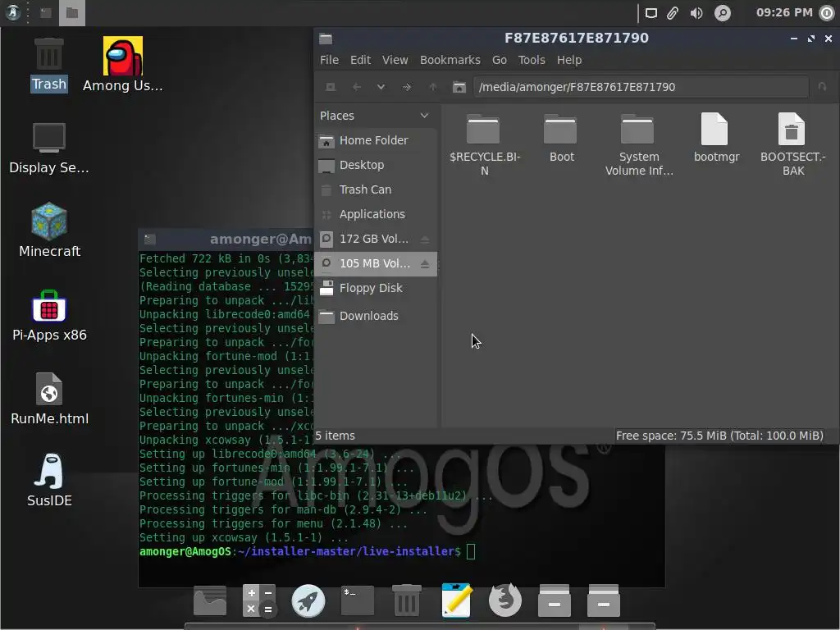Click the new tab toolbar button
Screen dimensions: 840x630
point(331,87)
